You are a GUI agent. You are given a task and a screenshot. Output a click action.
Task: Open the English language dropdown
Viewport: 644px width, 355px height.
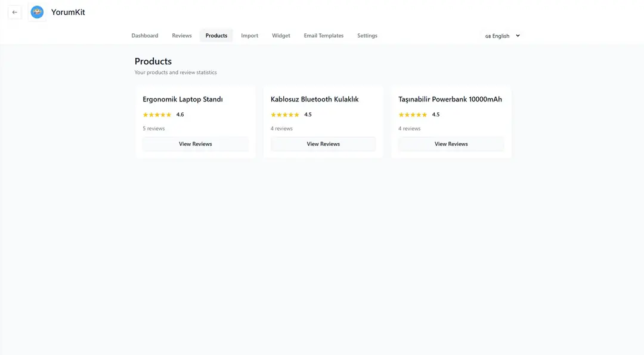[x=502, y=36]
